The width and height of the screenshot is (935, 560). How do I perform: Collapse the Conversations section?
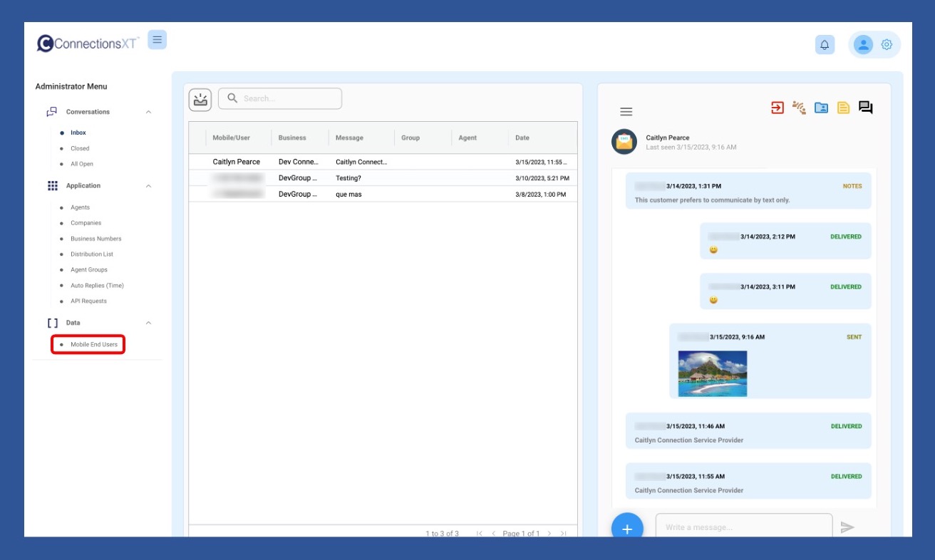tap(148, 112)
